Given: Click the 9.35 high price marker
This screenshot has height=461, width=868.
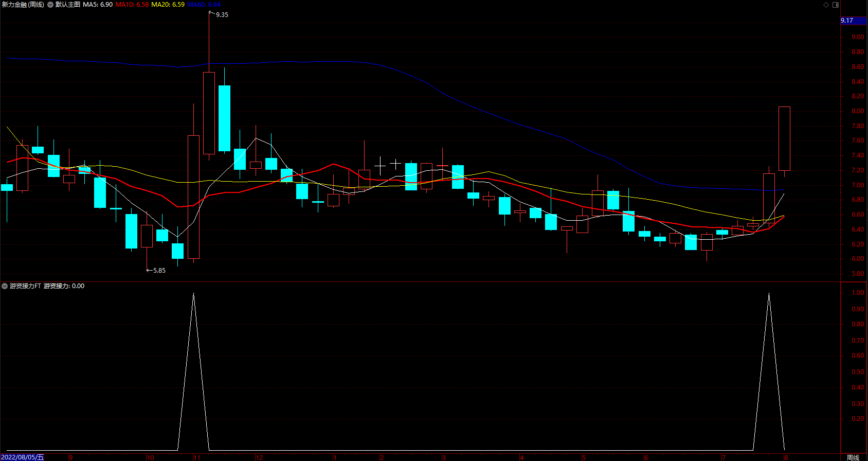Looking at the screenshot, I should pos(222,15).
